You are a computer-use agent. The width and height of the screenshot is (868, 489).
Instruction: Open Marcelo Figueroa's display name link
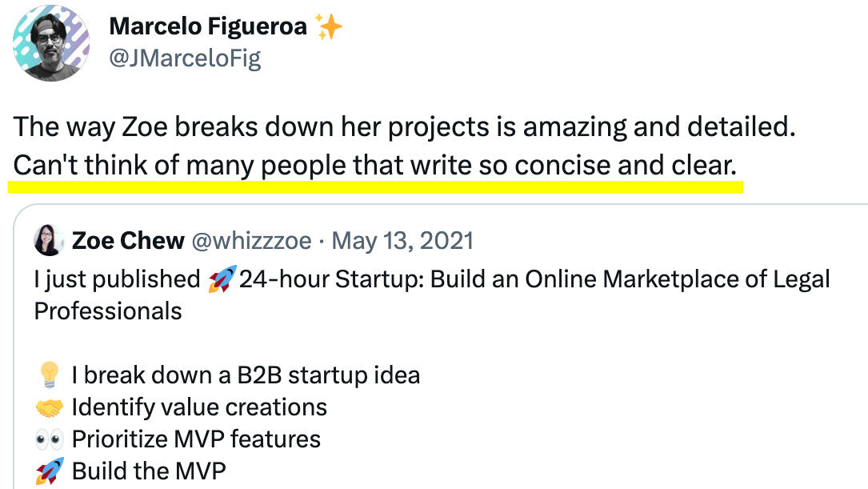coord(208,26)
